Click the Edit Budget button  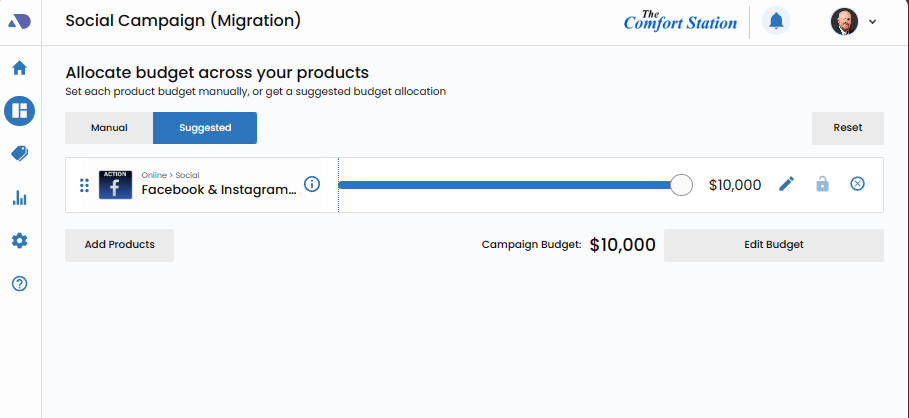pos(773,245)
